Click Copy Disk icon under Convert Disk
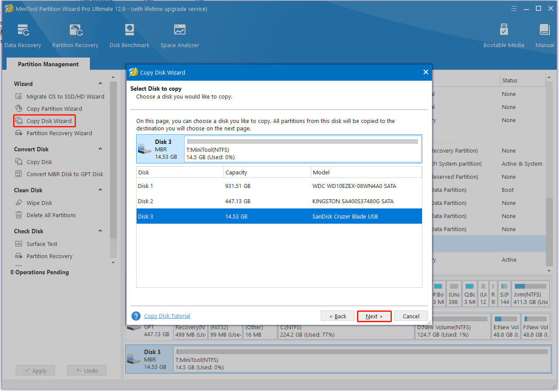The width and height of the screenshot is (559, 392). (x=18, y=162)
